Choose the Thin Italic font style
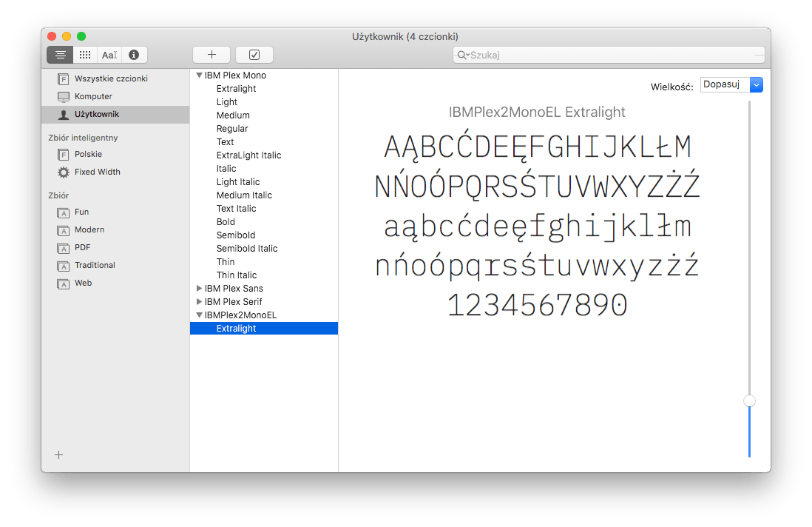The height and width of the screenshot is (527, 812). click(x=237, y=275)
